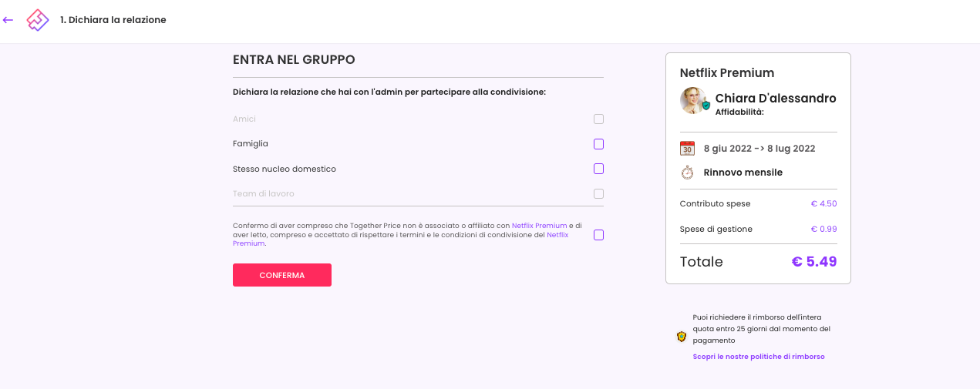This screenshot has height=389, width=980.
Task: Follow the first Netflix Premium link
Action: 539,226
